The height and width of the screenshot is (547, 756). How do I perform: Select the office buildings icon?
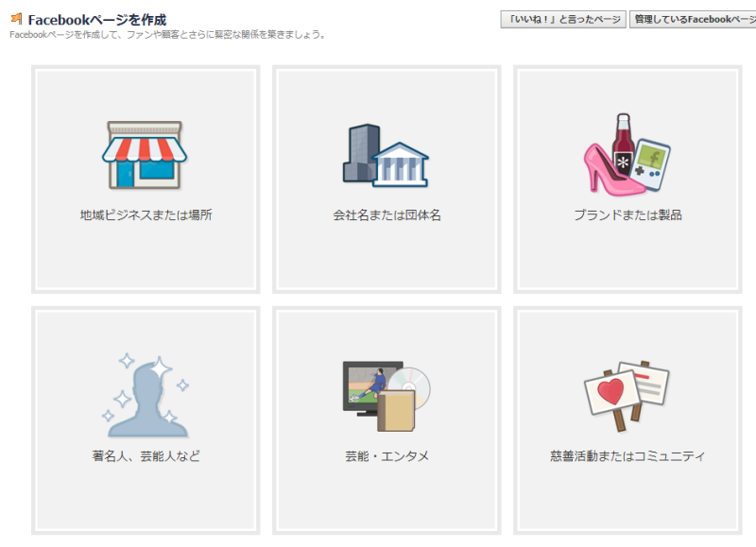[386, 156]
